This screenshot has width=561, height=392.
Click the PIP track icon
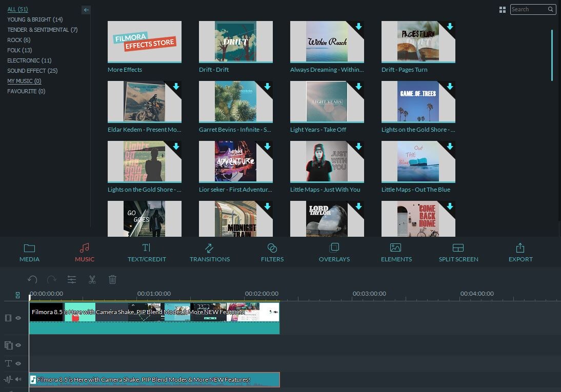pos(9,345)
